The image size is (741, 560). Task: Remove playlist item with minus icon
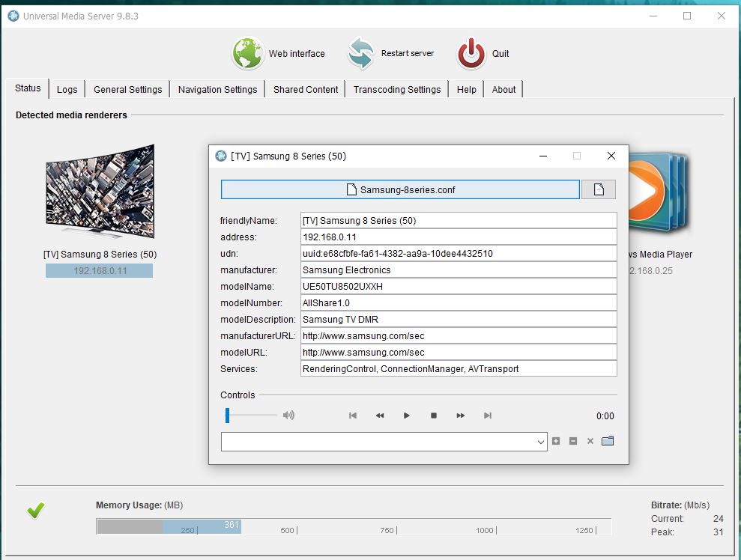[573, 441]
